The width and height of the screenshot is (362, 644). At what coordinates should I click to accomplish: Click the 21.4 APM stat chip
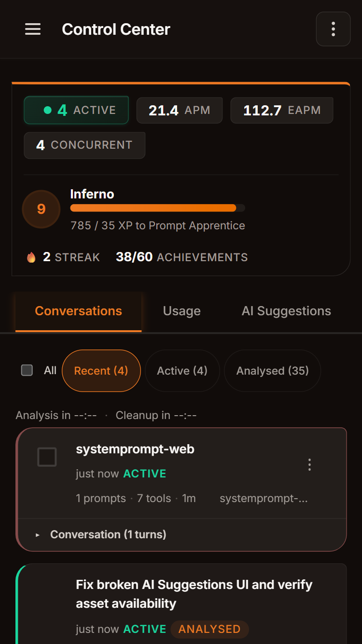(x=179, y=111)
